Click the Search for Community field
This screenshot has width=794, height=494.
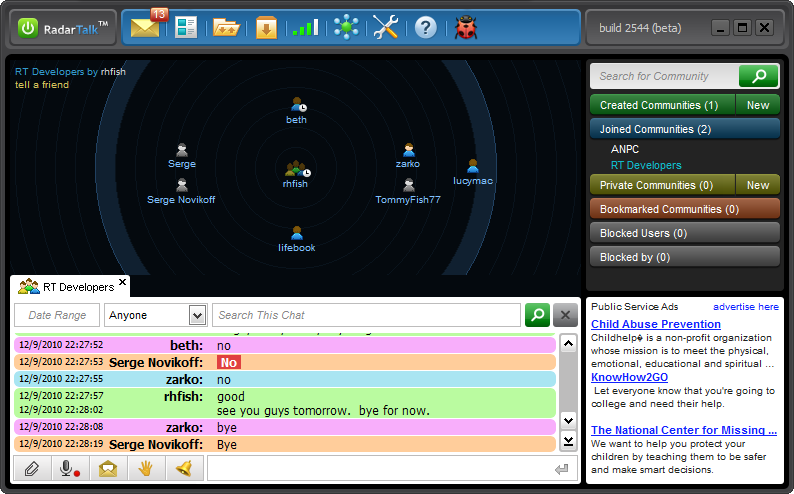click(x=664, y=76)
